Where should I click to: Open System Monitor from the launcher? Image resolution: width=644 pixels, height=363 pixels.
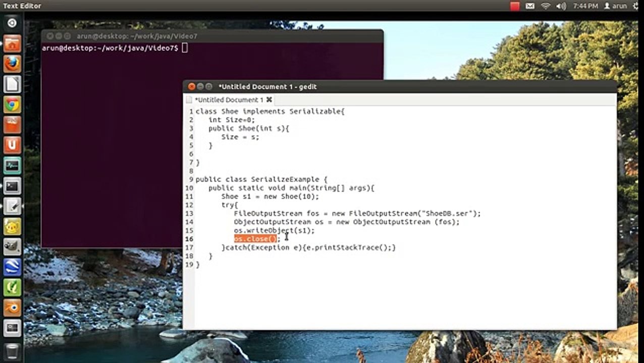click(x=12, y=165)
